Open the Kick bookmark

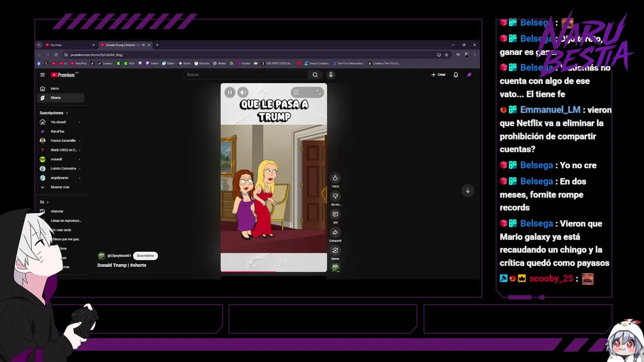point(129,63)
